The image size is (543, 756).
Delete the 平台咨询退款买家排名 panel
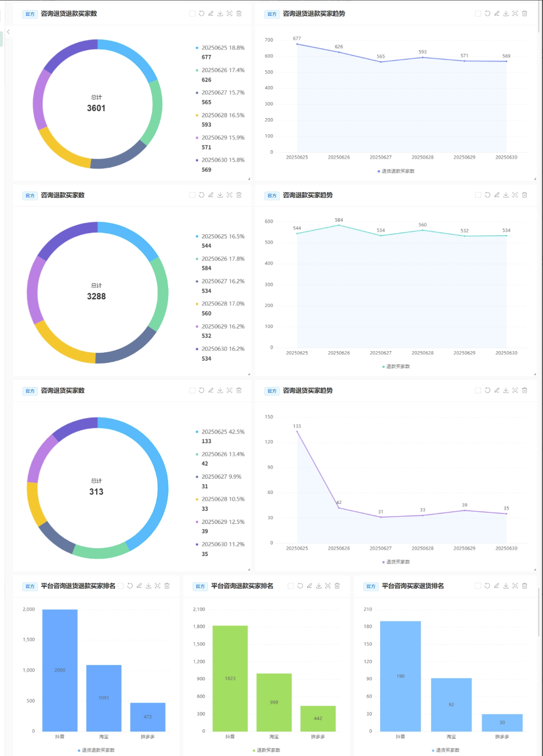(x=337, y=585)
